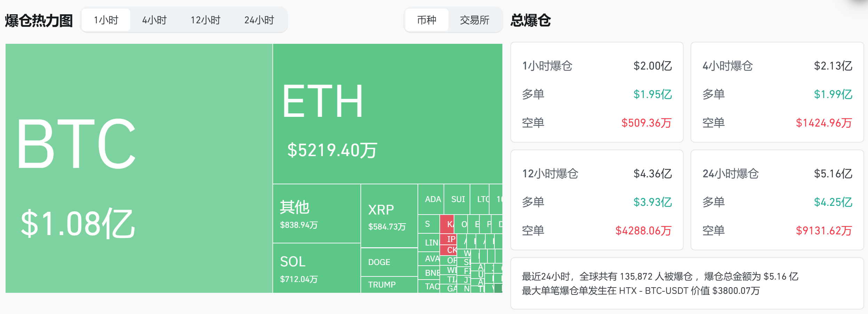Select the LINK tile
The height and width of the screenshot is (314, 868).
(x=428, y=243)
